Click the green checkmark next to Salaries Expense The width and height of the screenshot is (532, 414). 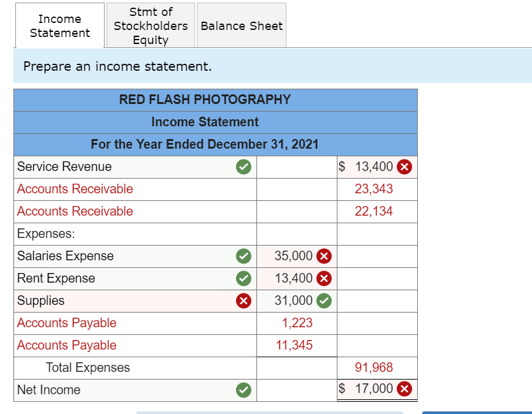tap(244, 256)
